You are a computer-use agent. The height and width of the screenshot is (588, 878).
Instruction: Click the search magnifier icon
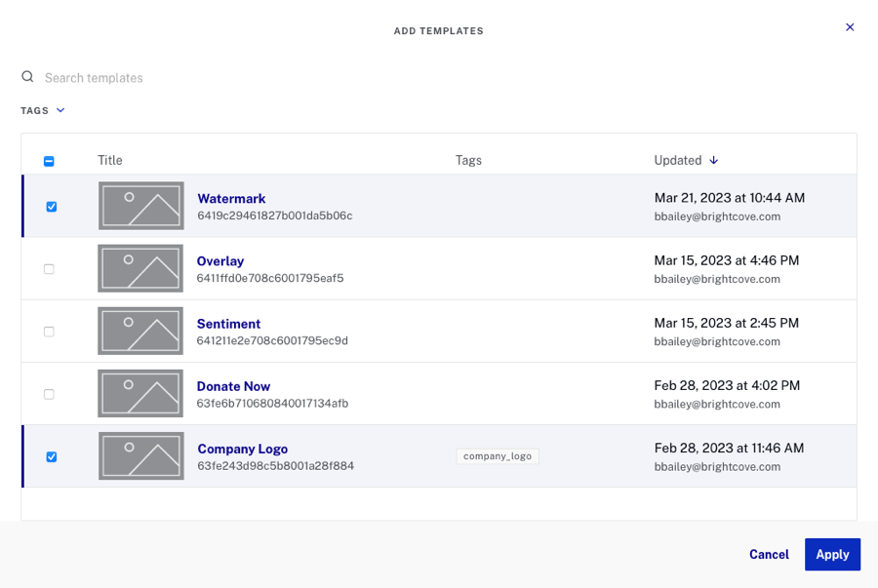click(27, 77)
